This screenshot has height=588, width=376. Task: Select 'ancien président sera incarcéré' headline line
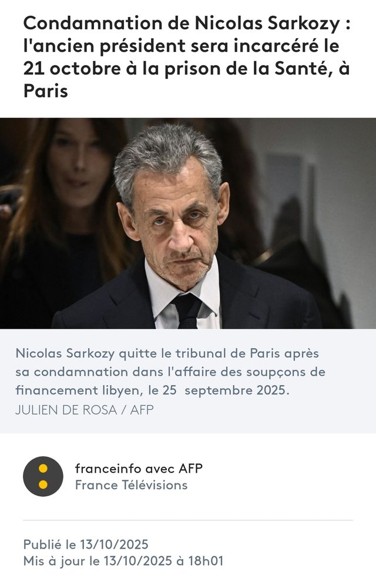[182, 46]
